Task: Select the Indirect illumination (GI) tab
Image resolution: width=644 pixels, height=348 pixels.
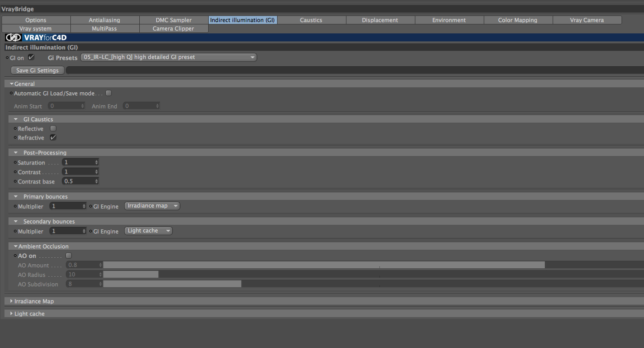Action: (x=243, y=20)
